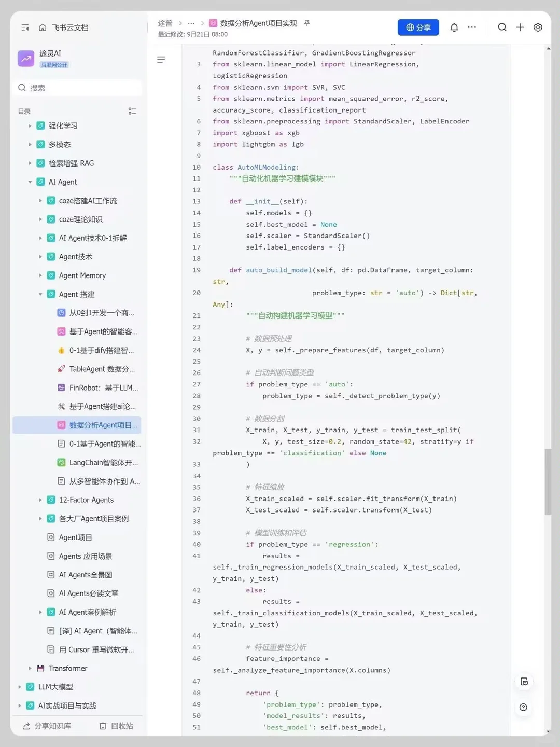Open the help question mark icon
560x747 pixels.
523,707
